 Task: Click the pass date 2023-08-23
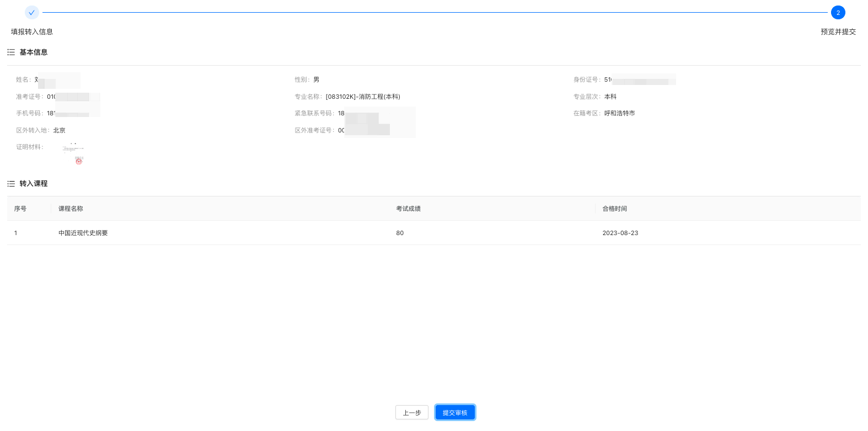tap(620, 233)
